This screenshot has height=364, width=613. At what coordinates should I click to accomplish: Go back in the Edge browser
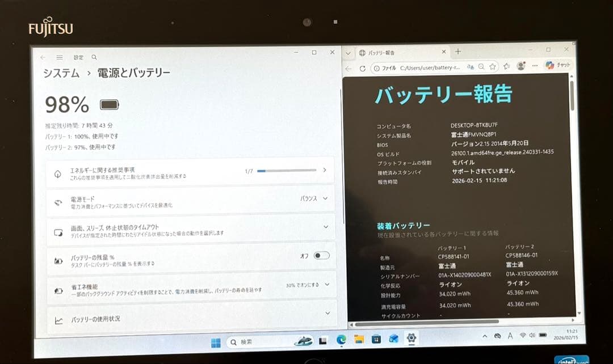click(349, 69)
